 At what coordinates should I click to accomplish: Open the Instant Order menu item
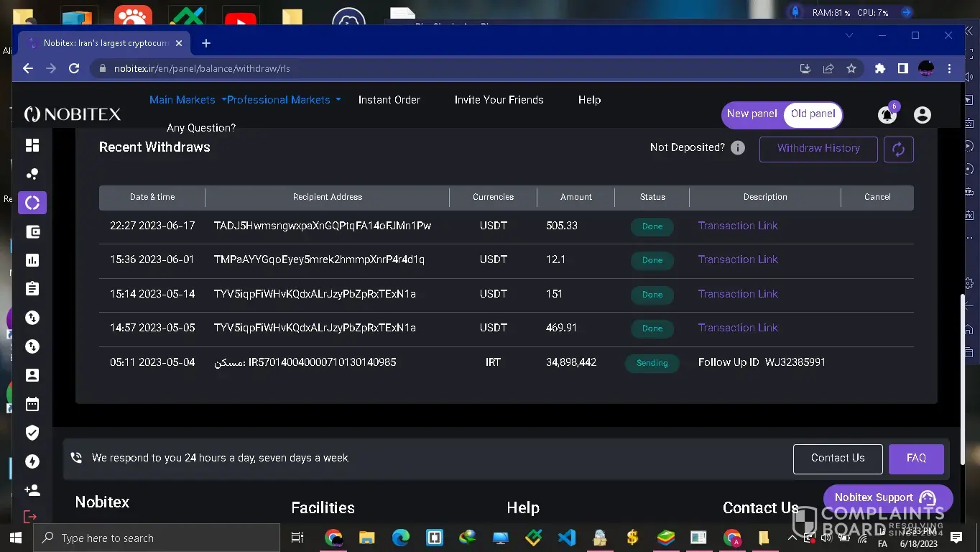pos(389,100)
